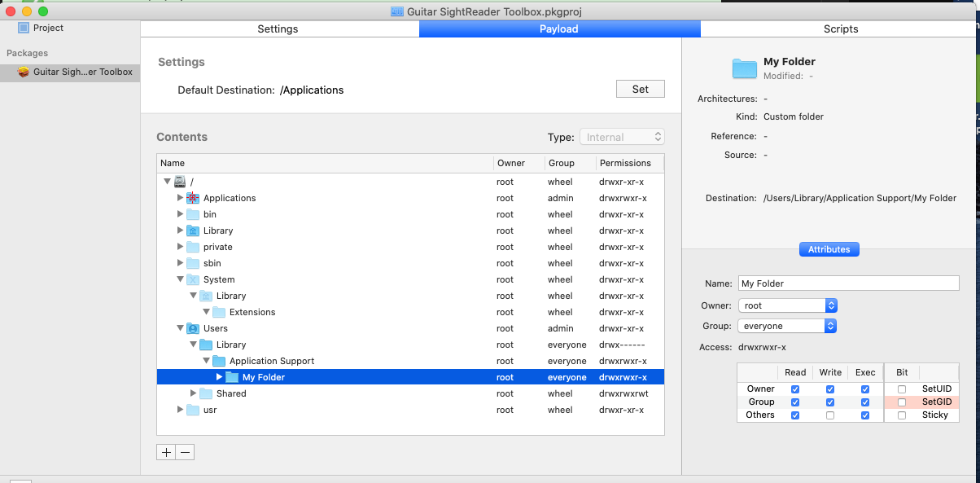This screenshot has width=980, height=483.
Task: Click the sbin folder icon
Action: tap(193, 263)
